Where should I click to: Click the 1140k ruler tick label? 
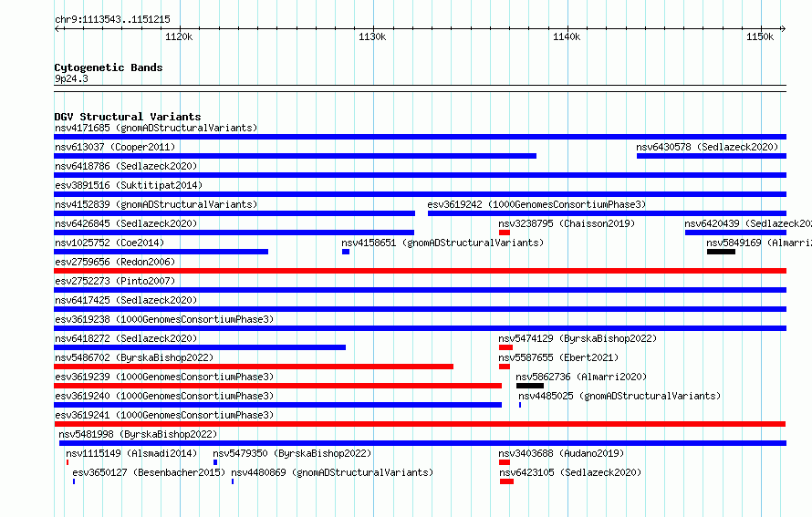click(x=567, y=36)
